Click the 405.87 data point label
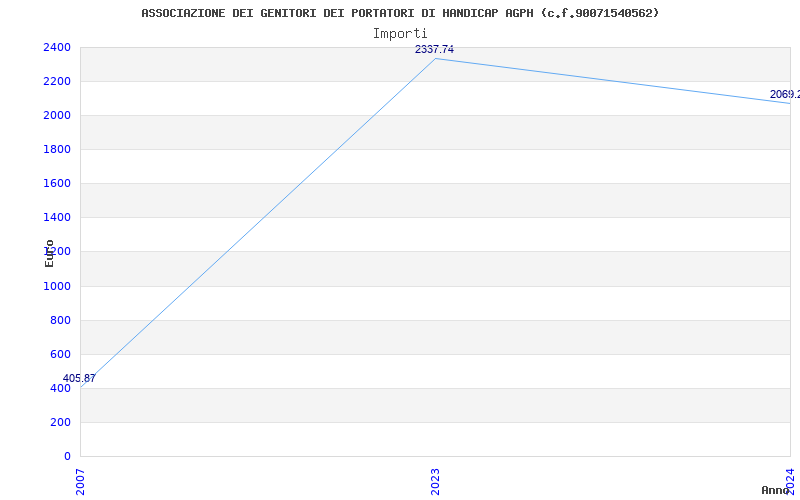The height and width of the screenshot is (500, 800). [x=79, y=379]
